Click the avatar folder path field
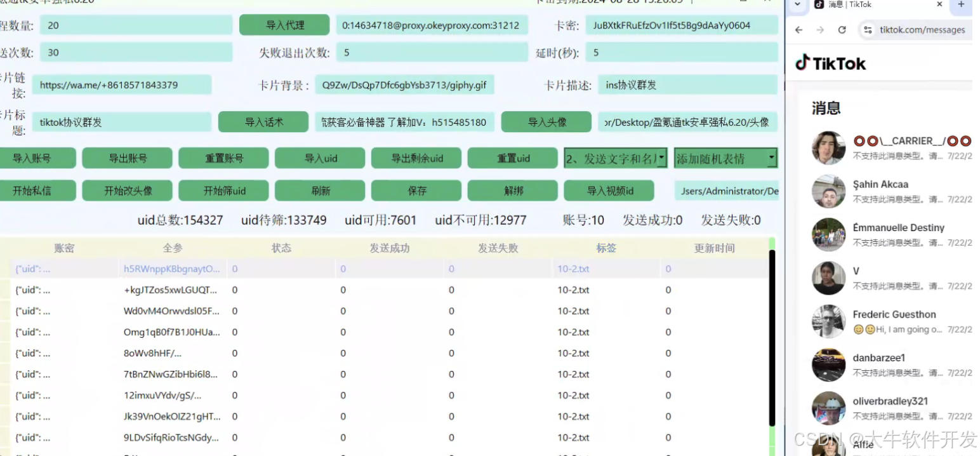This screenshot has height=456, width=980. 688,122
